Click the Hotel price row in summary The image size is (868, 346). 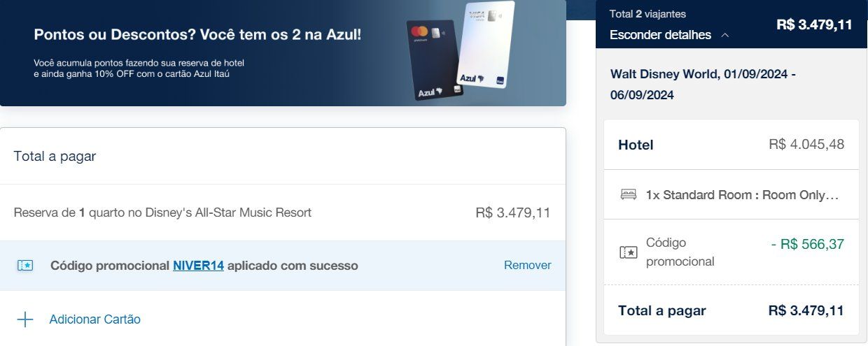click(731, 145)
